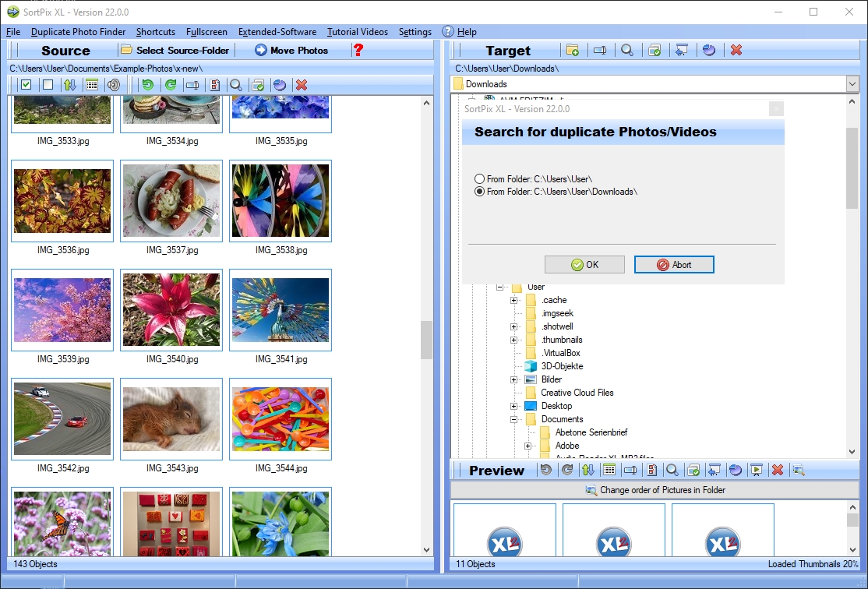
Task: Select the Downloads folder radio option
Action: pos(480,192)
